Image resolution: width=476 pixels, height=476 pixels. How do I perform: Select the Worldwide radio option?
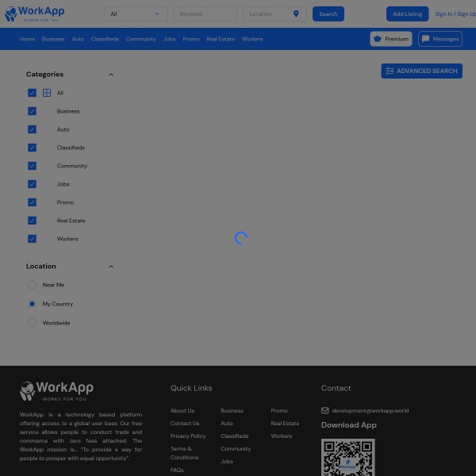[x=32, y=323]
